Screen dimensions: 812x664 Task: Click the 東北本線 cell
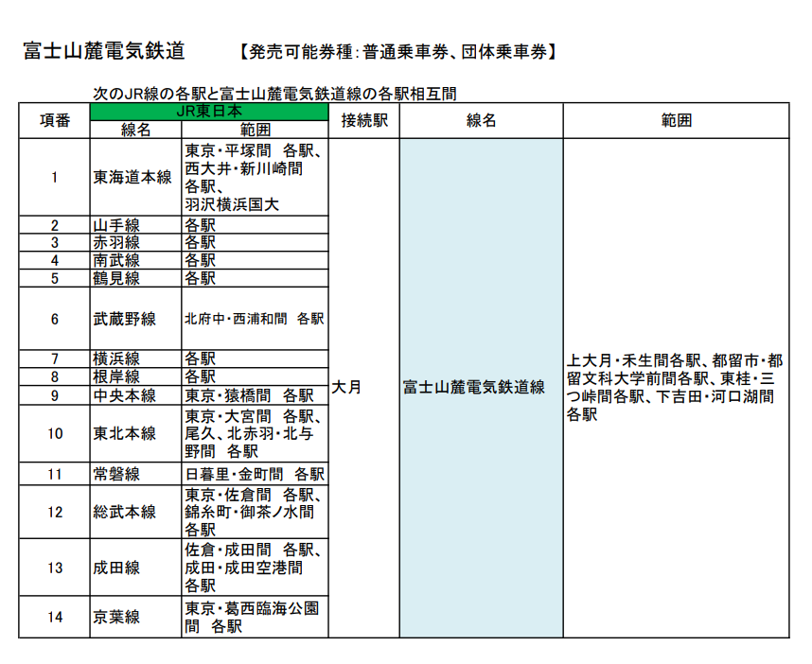click(x=135, y=434)
